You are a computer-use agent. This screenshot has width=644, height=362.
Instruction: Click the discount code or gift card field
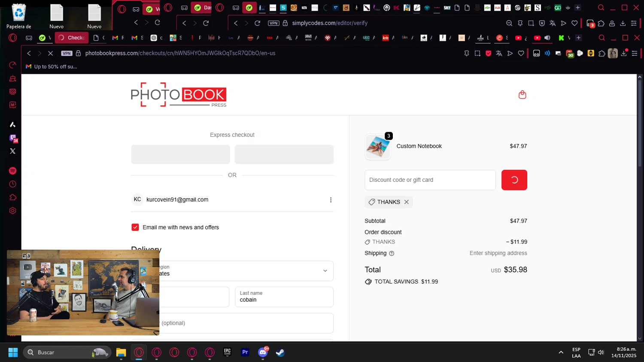430,180
